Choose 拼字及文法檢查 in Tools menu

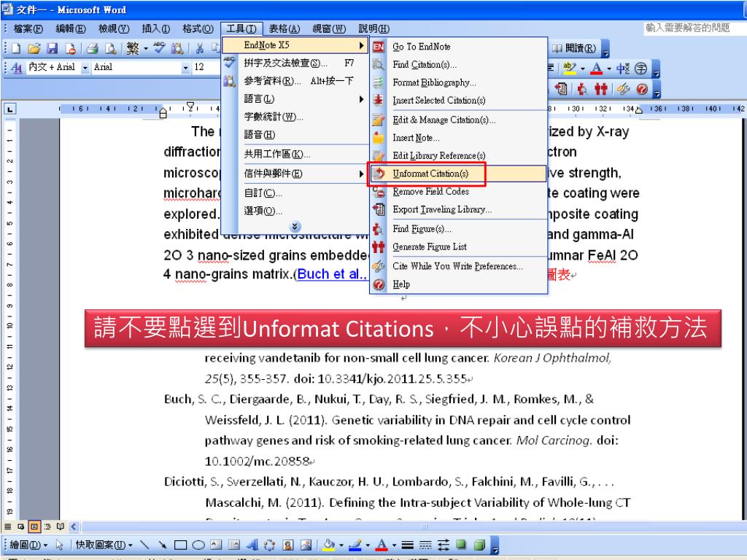click(295, 63)
